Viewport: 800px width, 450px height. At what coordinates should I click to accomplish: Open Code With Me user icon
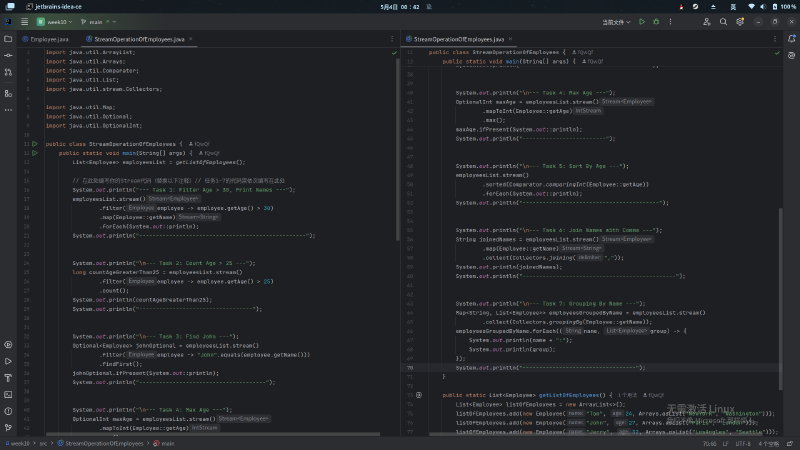point(707,22)
